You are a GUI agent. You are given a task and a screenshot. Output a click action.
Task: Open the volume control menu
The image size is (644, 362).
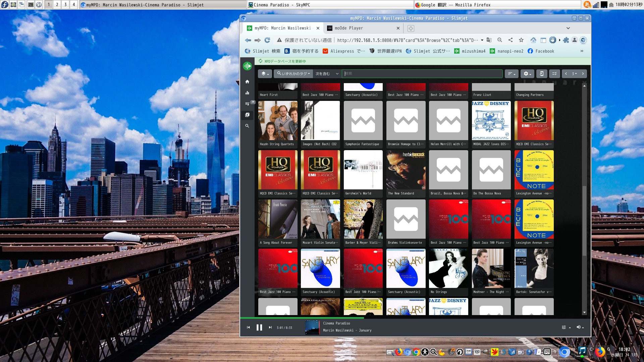[580, 327]
